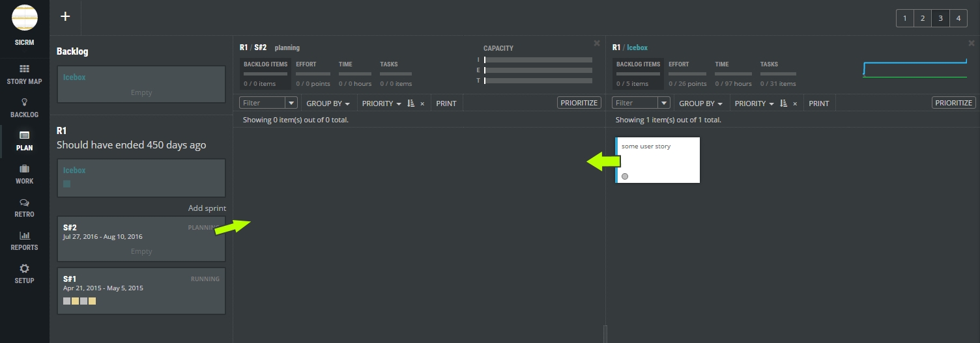Click status circle on user story card
The image size is (980, 343).
click(625, 176)
